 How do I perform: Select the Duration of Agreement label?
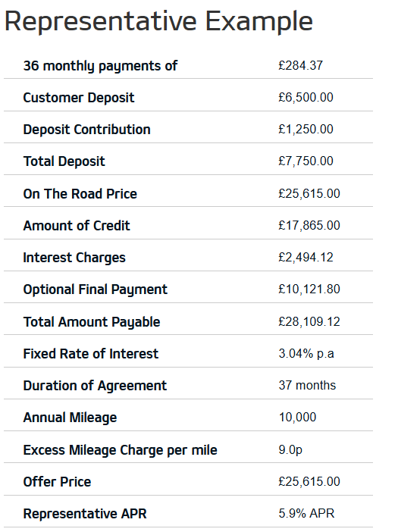click(x=95, y=386)
